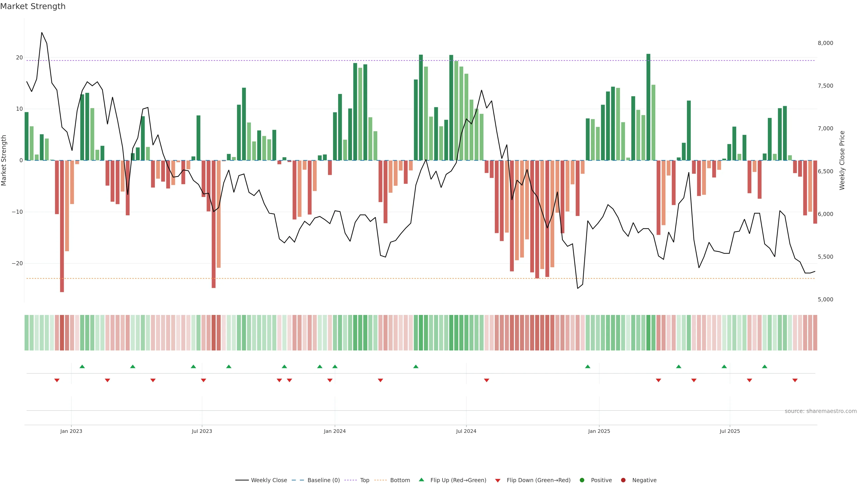
Task: Click the Negative red circle legend icon
Action: pyautogui.click(x=623, y=480)
